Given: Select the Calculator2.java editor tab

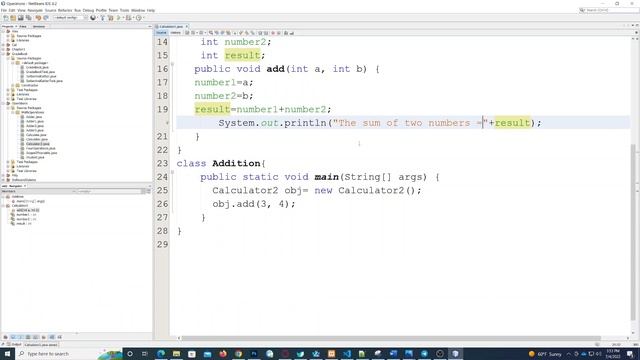Looking at the screenshot, I should coord(171,27).
